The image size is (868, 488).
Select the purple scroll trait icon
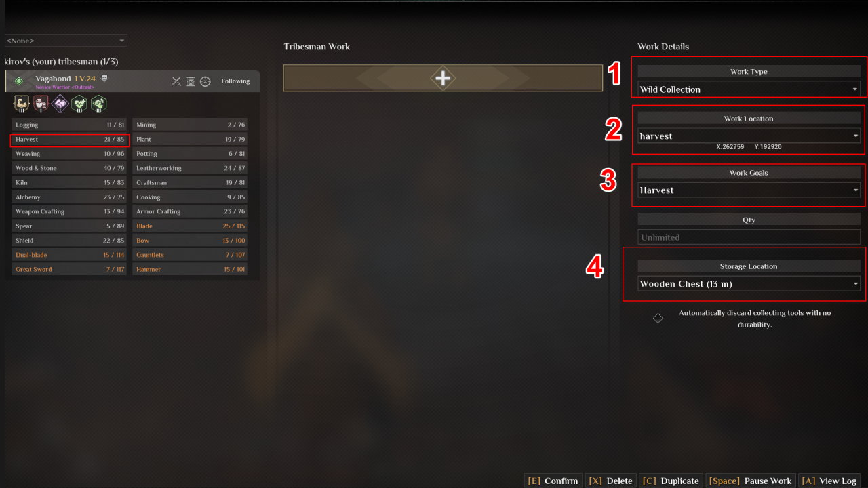tap(60, 104)
